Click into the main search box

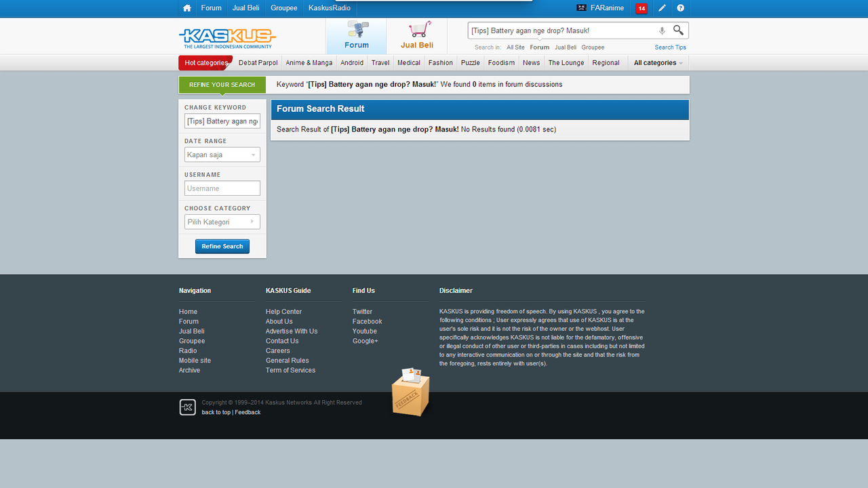[x=561, y=30]
